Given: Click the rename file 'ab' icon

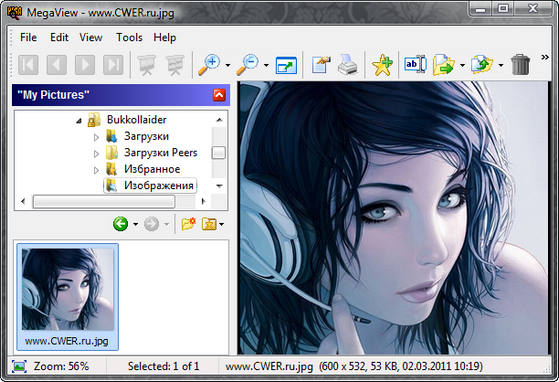Looking at the screenshot, I should point(415,64).
